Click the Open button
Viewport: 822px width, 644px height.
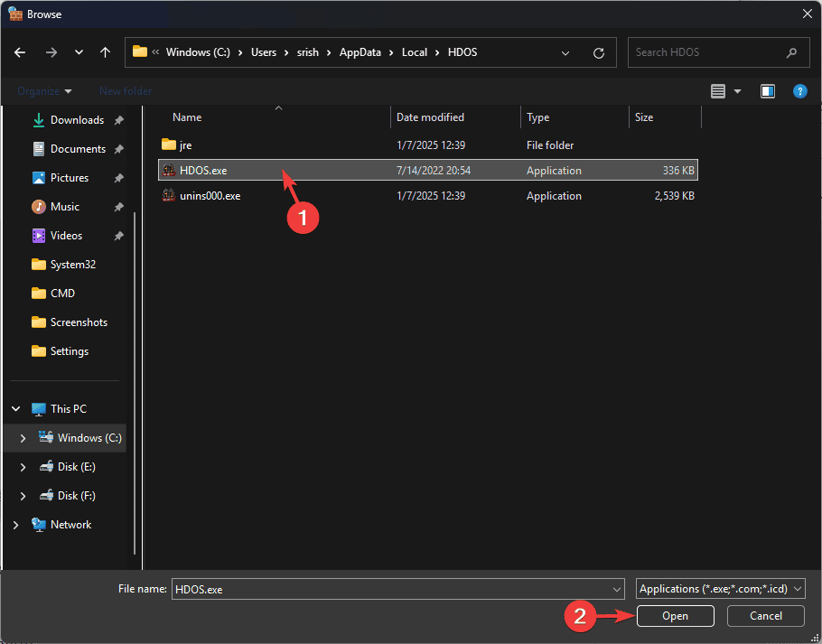[675, 616]
